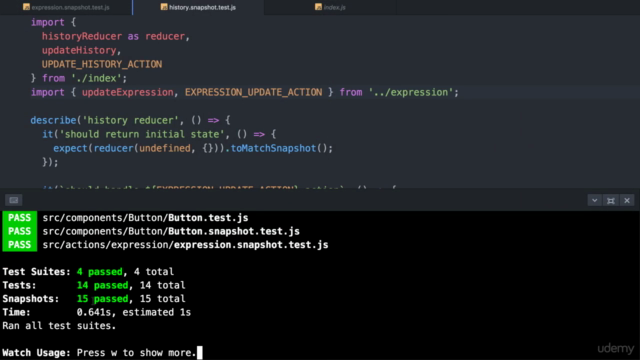The width and height of the screenshot is (640, 360).
Task: Click '4 passed' in Test Suites line
Action: point(100,271)
